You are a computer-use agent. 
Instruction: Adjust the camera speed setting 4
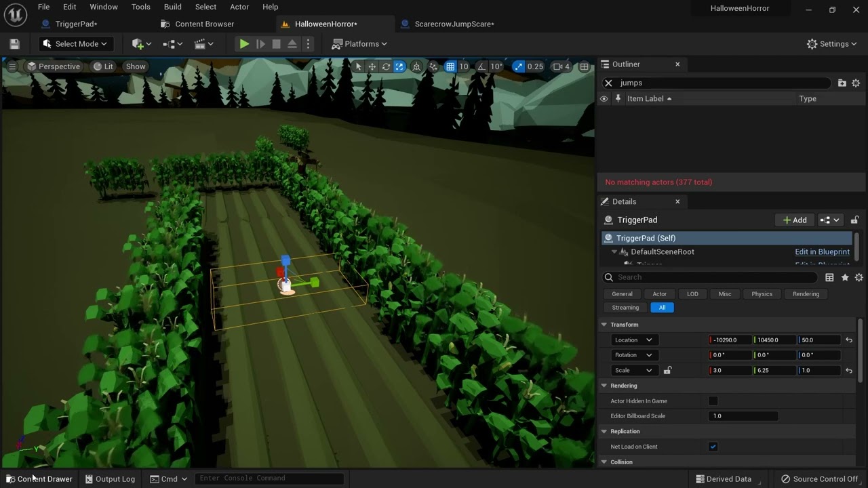tap(561, 66)
